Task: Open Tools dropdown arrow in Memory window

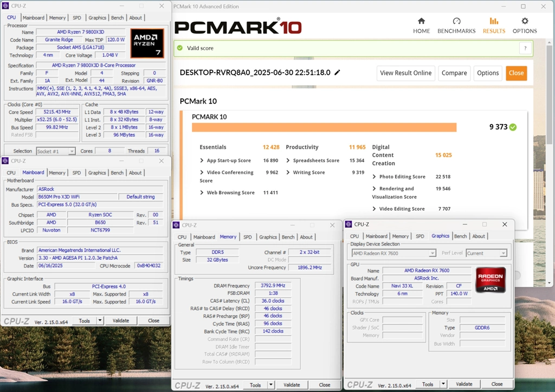Action: (271, 385)
